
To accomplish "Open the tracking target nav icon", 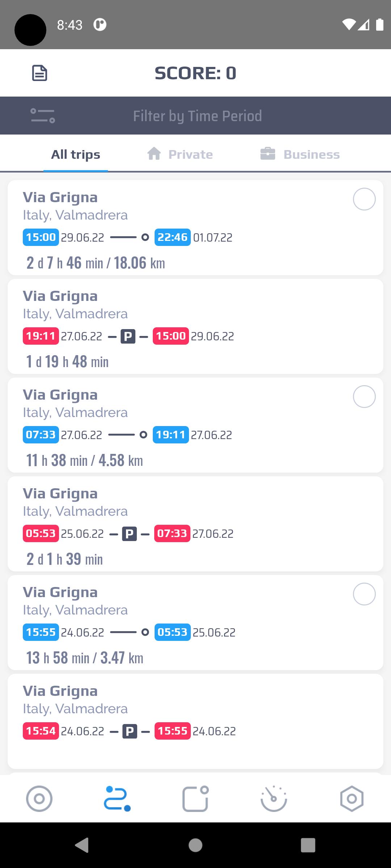I will tap(39, 799).
